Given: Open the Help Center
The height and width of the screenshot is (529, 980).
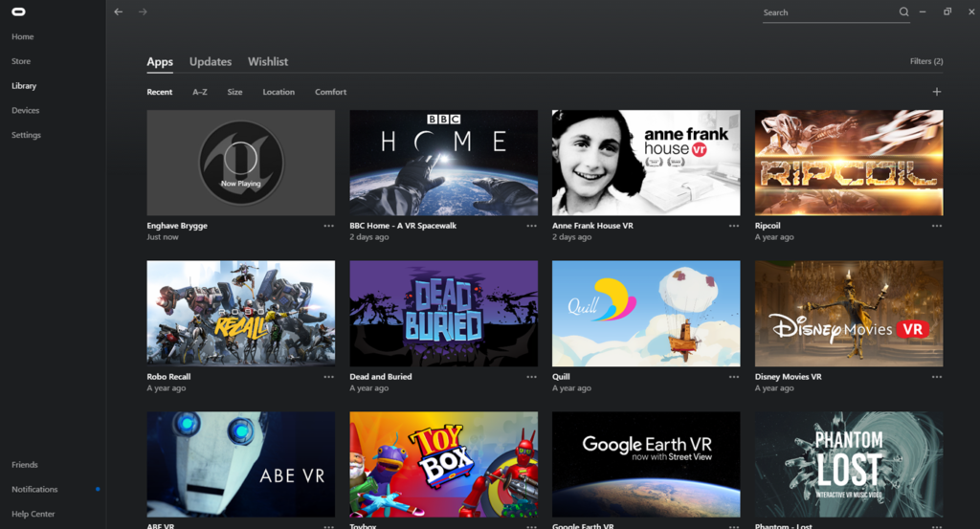Looking at the screenshot, I should pyautogui.click(x=33, y=514).
